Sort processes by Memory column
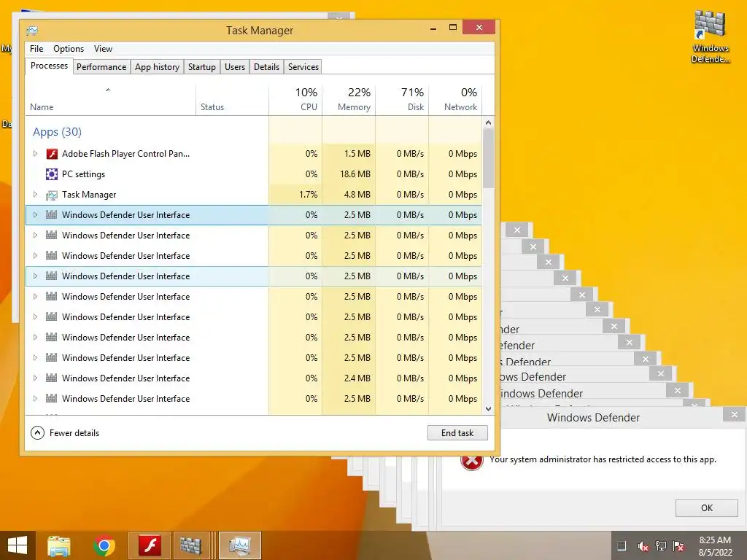The height and width of the screenshot is (560, 747). point(349,99)
